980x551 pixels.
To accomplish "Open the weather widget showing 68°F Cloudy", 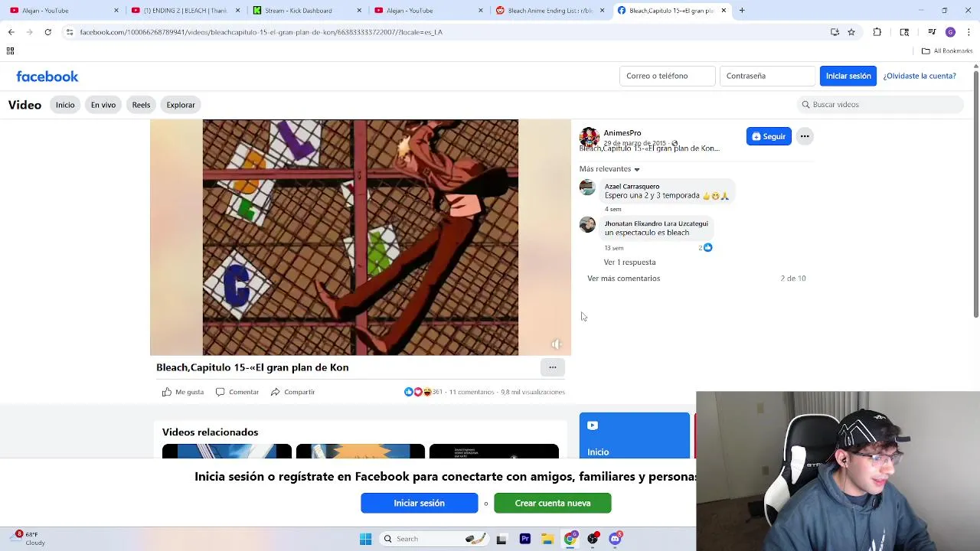I will pyautogui.click(x=29, y=539).
